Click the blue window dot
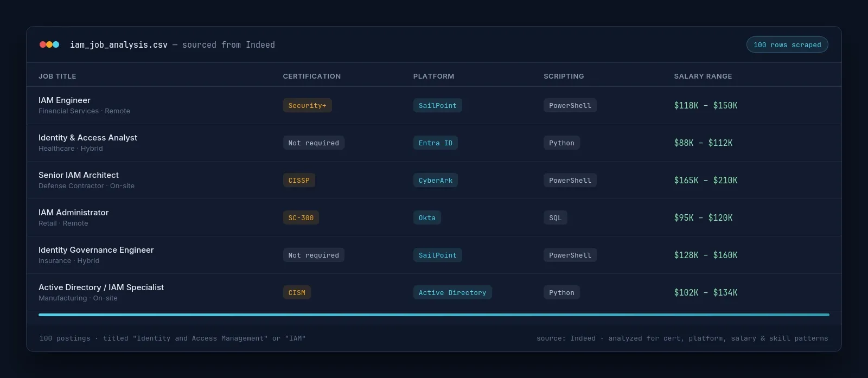This screenshot has width=868, height=378. pos(56,44)
